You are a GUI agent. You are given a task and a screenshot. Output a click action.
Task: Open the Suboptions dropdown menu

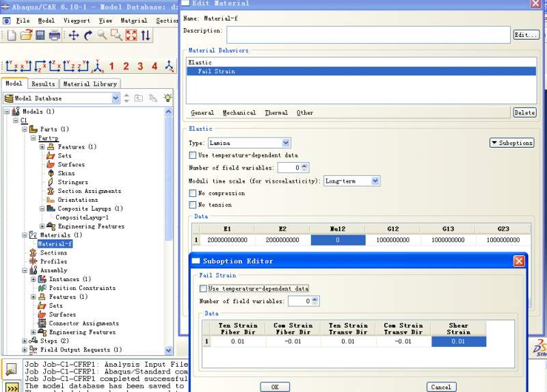click(511, 143)
